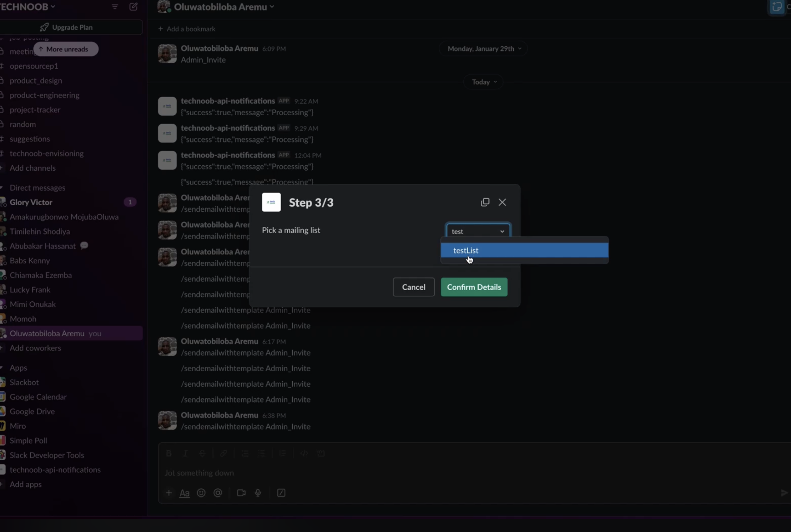Cancel the mailing list dialog
791x532 pixels.
pyautogui.click(x=413, y=287)
